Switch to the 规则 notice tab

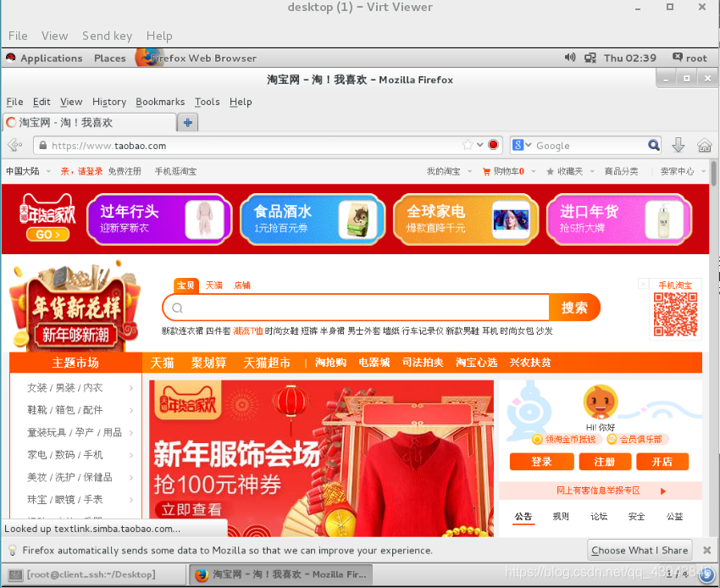coord(561,517)
